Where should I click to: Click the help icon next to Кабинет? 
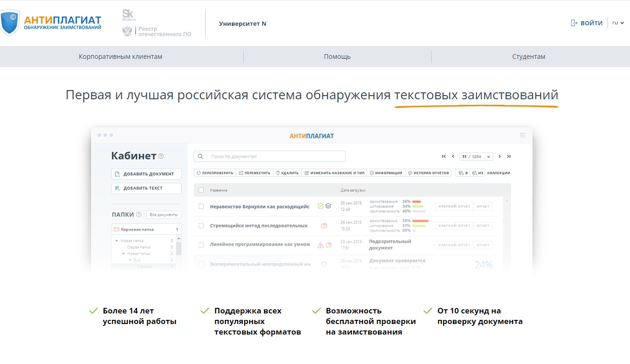161,156
